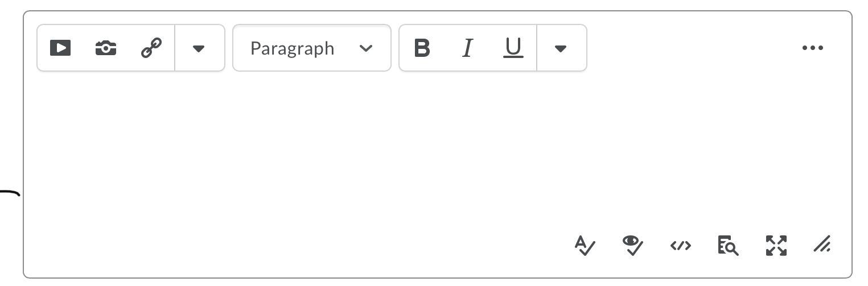Click the three-dot more actions icon
The width and height of the screenshot is (868, 286).
click(x=812, y=48)
